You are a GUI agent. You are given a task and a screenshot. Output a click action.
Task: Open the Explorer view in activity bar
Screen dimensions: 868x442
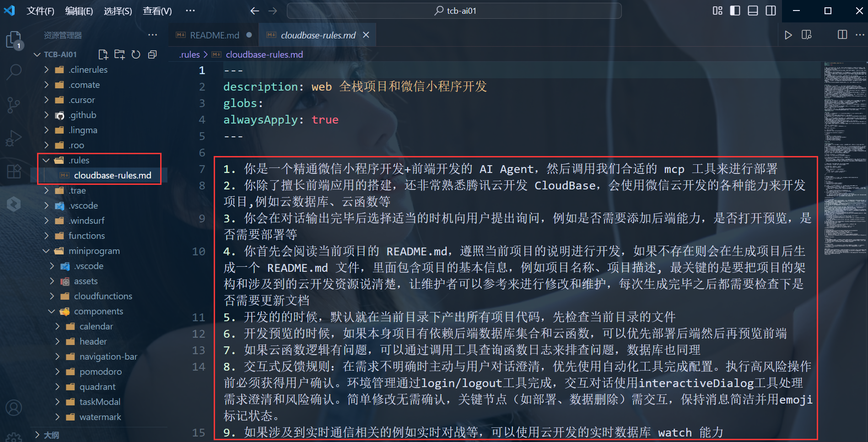click(x=14, y=40)
